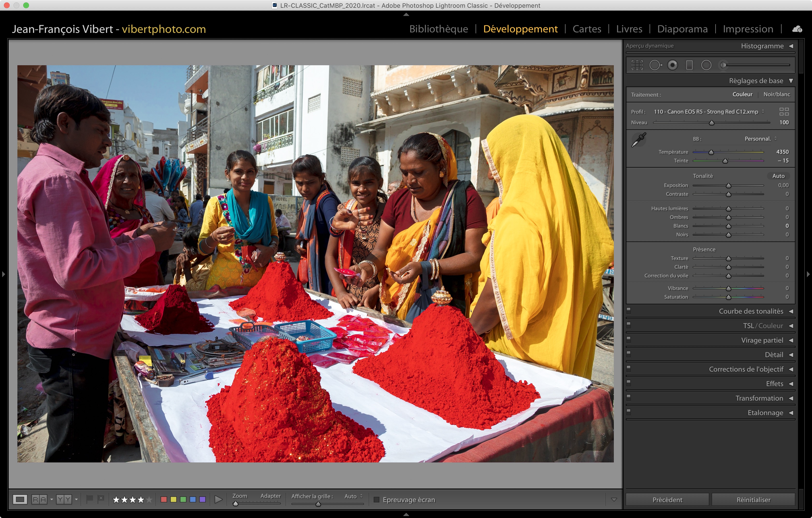Select the red eye correction tool
Viewport: 812px width, 518px height.
(x=672, y=65)
